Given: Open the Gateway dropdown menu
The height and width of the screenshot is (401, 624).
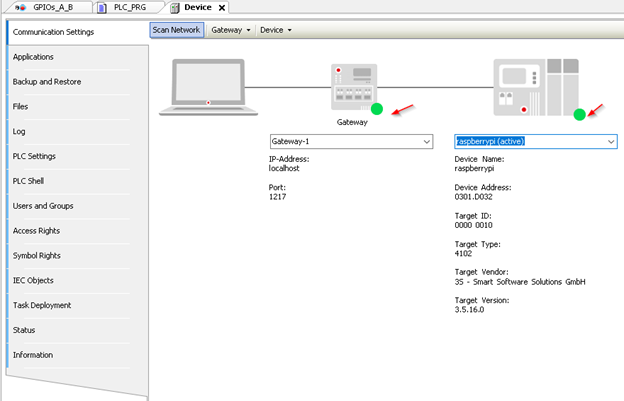Looking at the screenshot, I should (231, 30).
